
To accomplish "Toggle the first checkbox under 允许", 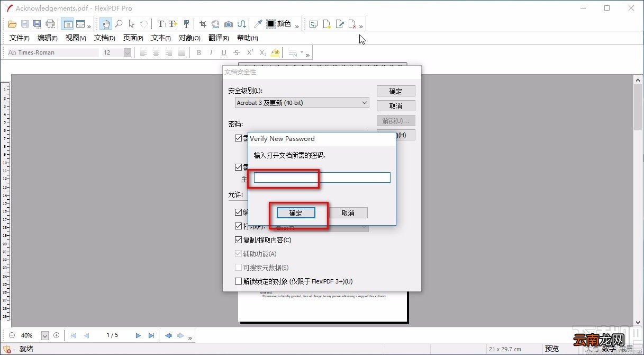I will coord(238,212).
